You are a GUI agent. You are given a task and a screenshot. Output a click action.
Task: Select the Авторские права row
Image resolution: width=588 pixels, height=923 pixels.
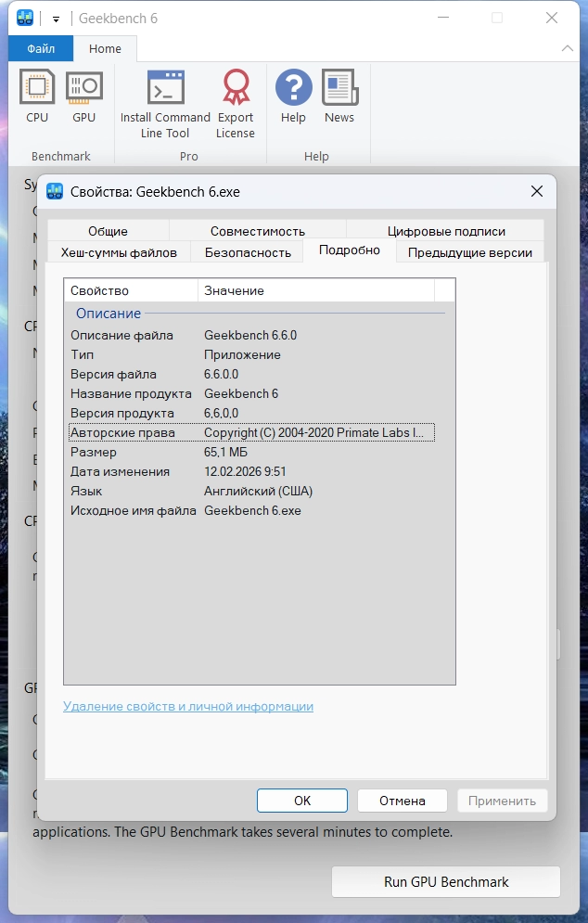tap(252, 432)
